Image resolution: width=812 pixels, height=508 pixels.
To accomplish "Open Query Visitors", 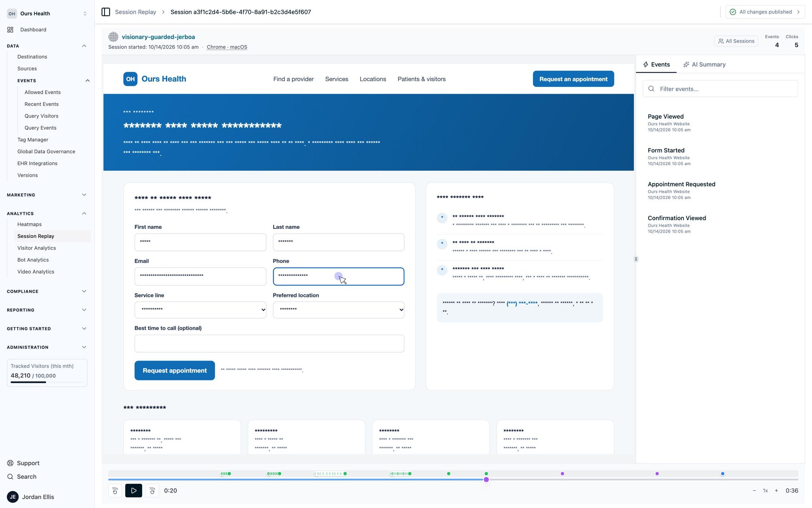I will point(41,116).
